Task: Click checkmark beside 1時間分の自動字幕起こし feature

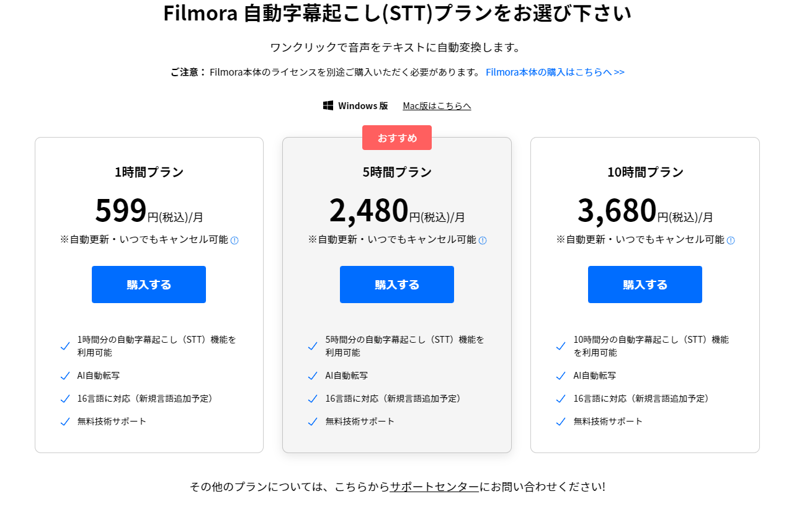Action: pyautogui.click(x=65, y=346)
